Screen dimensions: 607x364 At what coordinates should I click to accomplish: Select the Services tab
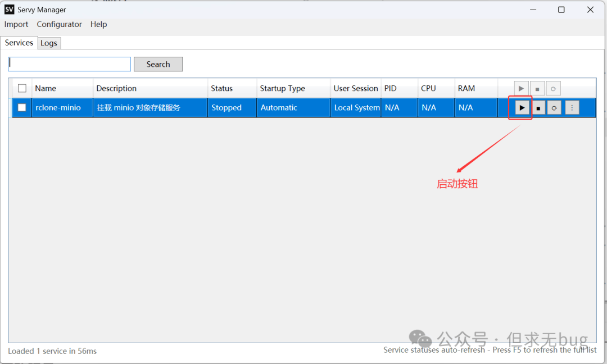[x=19, y=43]
